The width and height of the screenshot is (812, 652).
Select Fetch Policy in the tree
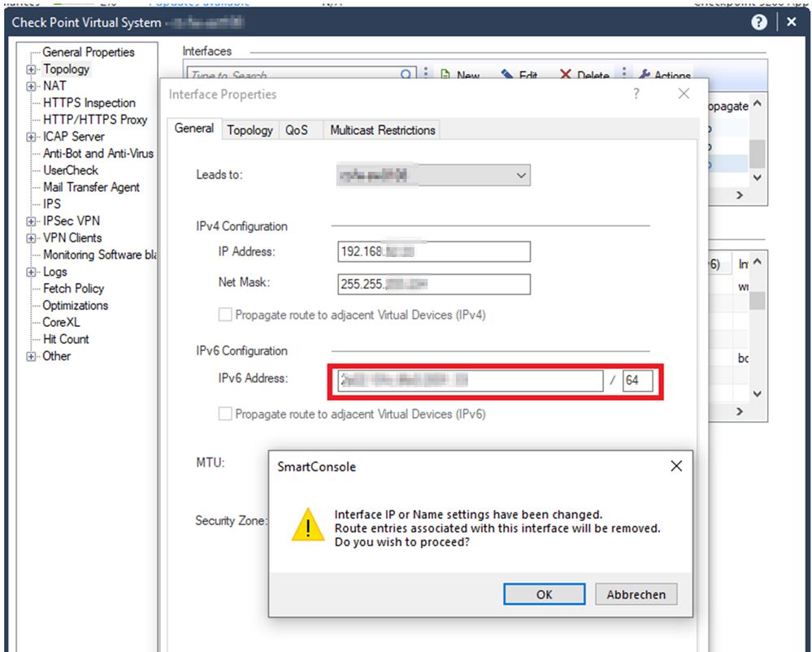73,289
